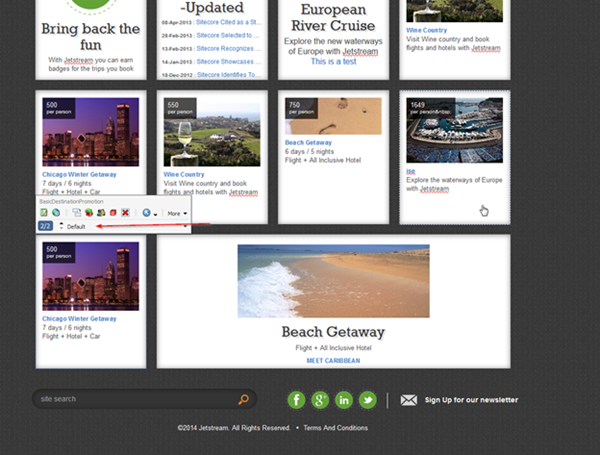Open the 'Sitecore Recognizes ...' news link
600x455 pixels.
point(229,48)
